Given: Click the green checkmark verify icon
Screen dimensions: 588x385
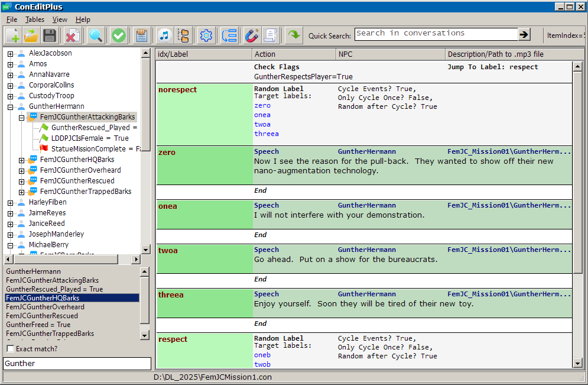Looking at the screenshot, I should pos(119,35).
